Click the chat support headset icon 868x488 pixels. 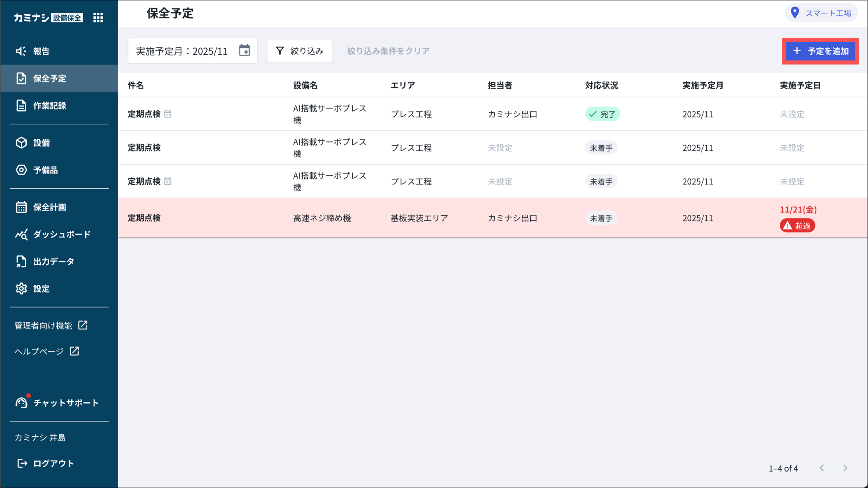(21, 402)
